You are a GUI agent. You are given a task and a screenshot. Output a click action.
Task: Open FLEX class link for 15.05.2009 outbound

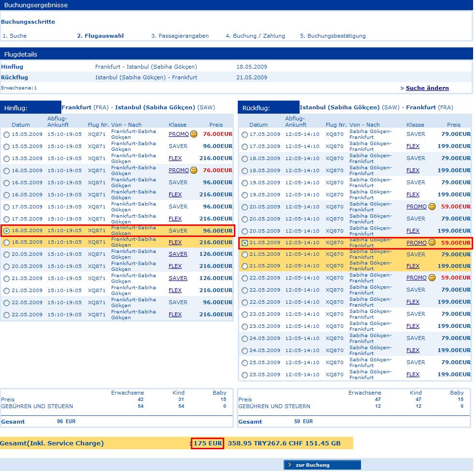(x=175, y=158)
